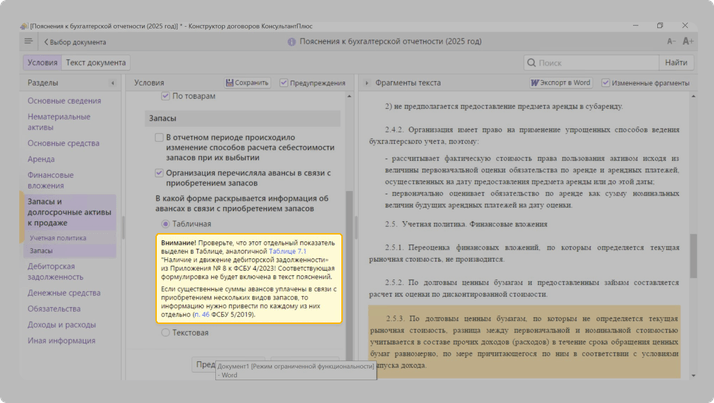Uncheck Организация перечисляла авансы checkbox
Image resolution: width=714 pixels, height=403 pixels.
click(159, 173)
